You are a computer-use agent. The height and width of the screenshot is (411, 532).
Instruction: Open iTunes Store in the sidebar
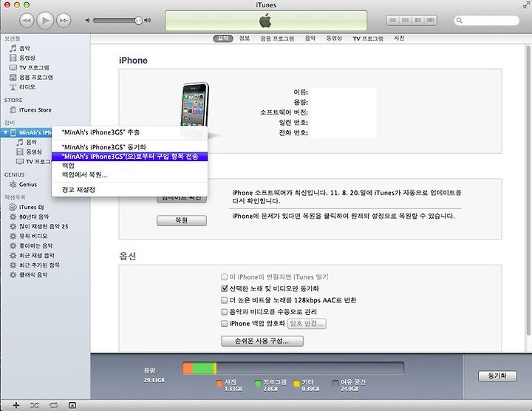click(x=30, y=110)
